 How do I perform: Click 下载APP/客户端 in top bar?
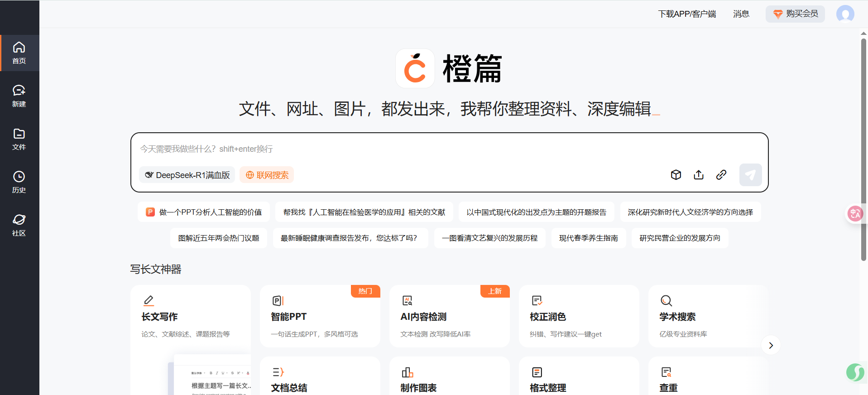687,14
